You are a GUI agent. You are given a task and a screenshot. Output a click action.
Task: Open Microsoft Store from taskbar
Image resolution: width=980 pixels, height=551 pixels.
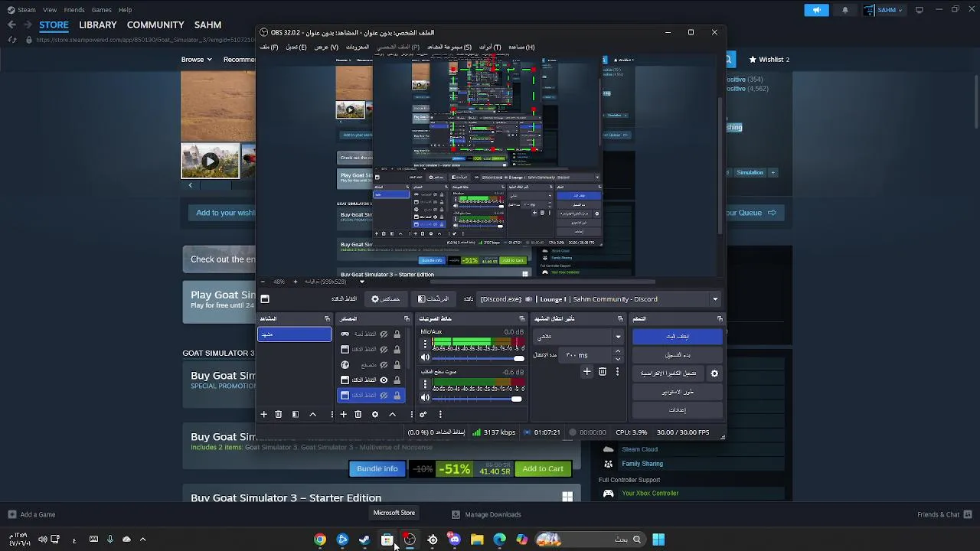point(387,540)
